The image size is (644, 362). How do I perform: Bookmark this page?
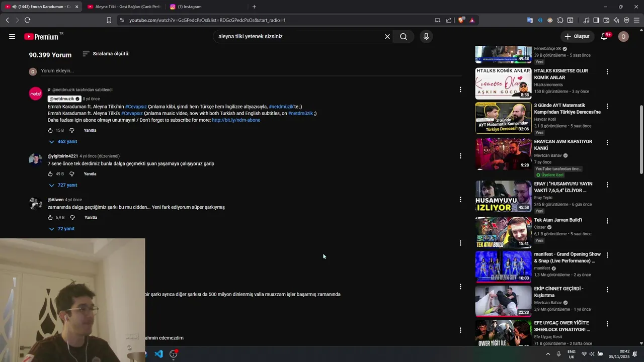(x=109, y=20)
